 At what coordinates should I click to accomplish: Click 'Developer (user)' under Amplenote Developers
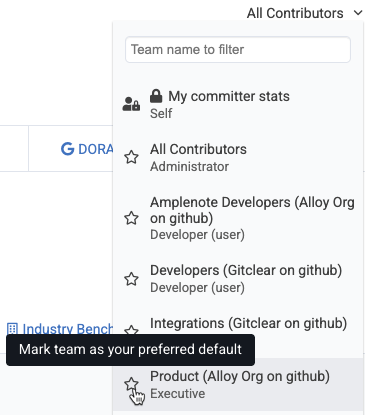(x=197, y=235)
